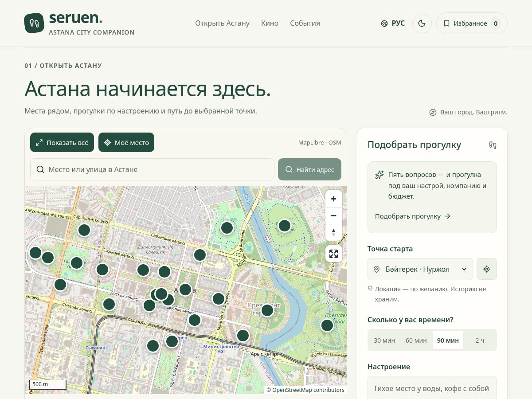The image size is (532, 399).
Task: Click sparkle icon in Пять вопросов card
Action: [379, 175]
